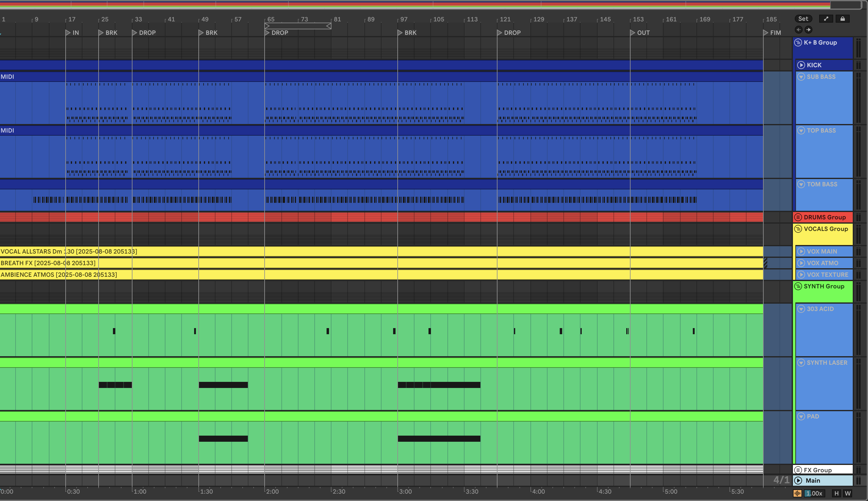Click the orange waveform scrub icon
The image size is (868, 501).
(x=797, y=493)
